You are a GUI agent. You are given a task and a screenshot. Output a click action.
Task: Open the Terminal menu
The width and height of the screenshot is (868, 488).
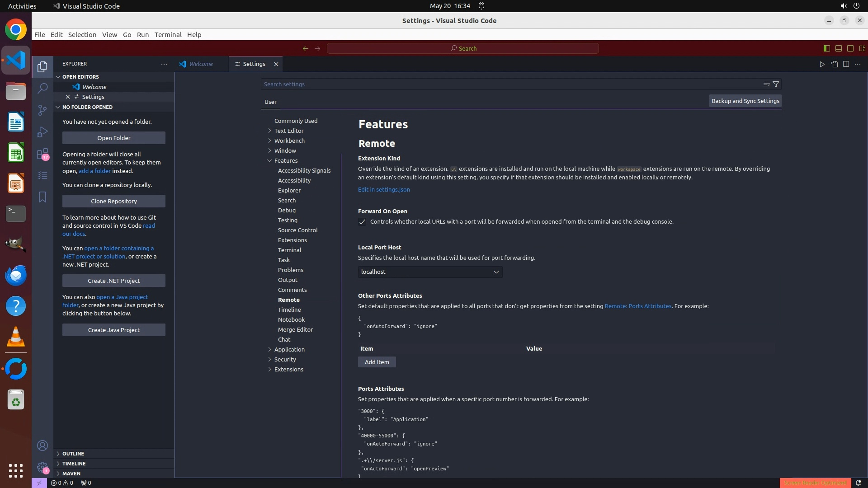tap(168, 35)
